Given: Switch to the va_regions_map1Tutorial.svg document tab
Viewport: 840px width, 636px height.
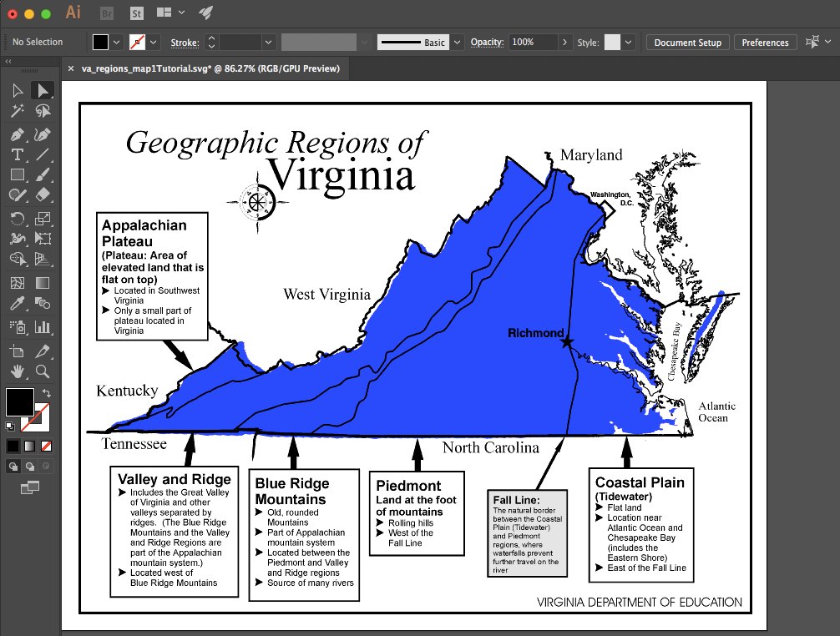Looking at the screenshot, I should click(x=209, y=69).
